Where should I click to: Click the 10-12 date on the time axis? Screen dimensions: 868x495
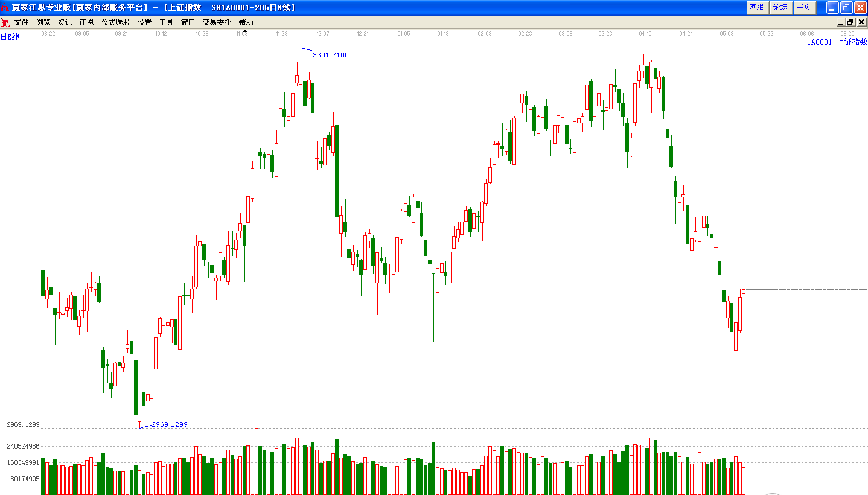tap(161, 34)
